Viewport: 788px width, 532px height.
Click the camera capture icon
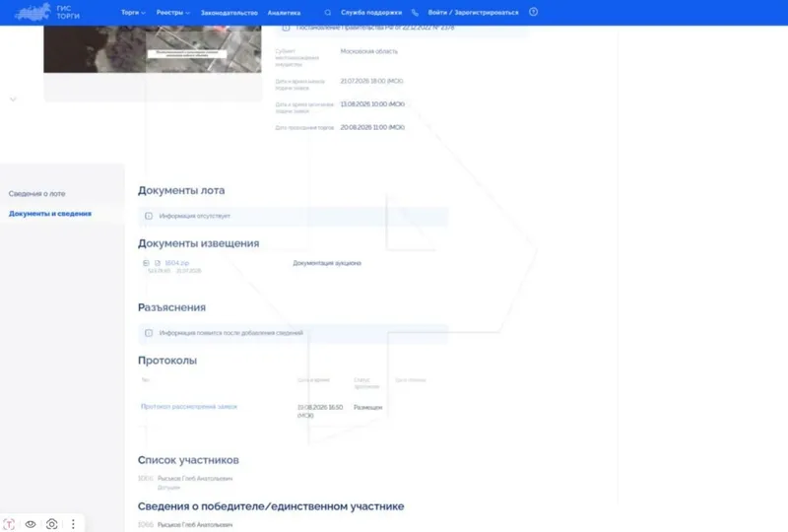tap(51, 524)
